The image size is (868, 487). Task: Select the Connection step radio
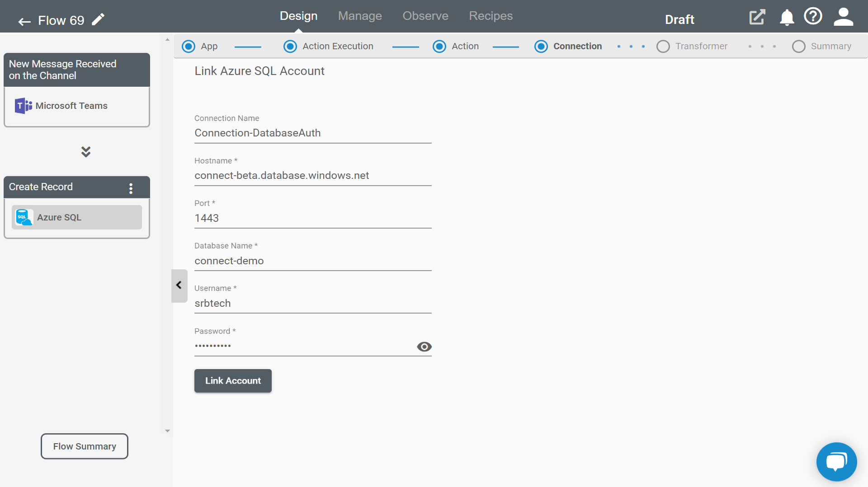[541, 47]
